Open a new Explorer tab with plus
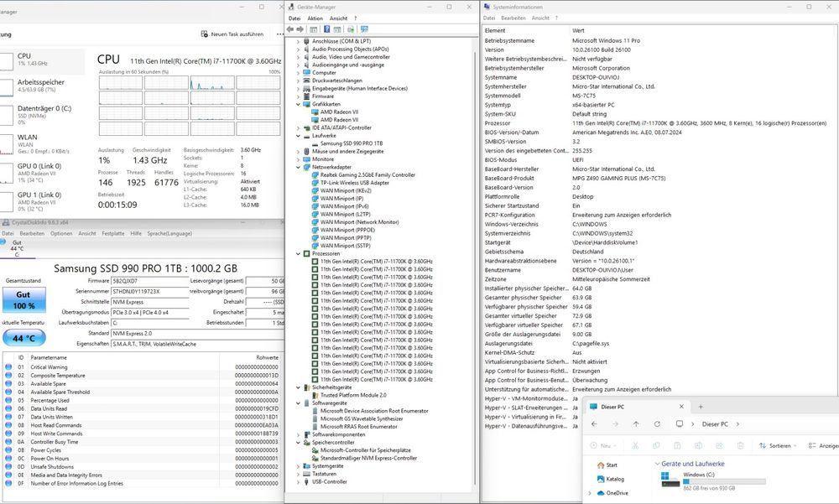Image resolution: width=839 pixels, height=504 pixels. [x=701, y=407]
